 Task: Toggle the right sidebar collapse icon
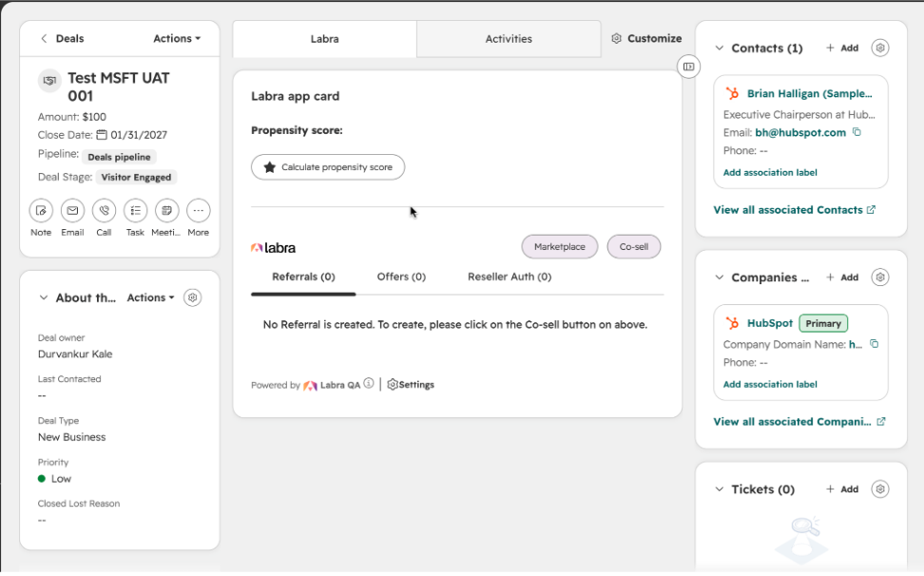tap(688, 67)
